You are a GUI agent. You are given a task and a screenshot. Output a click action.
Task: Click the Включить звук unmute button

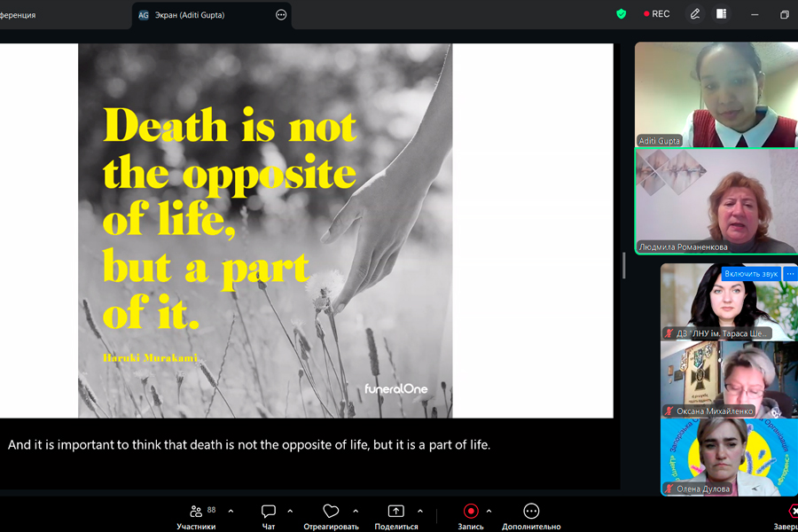point(751,274)
